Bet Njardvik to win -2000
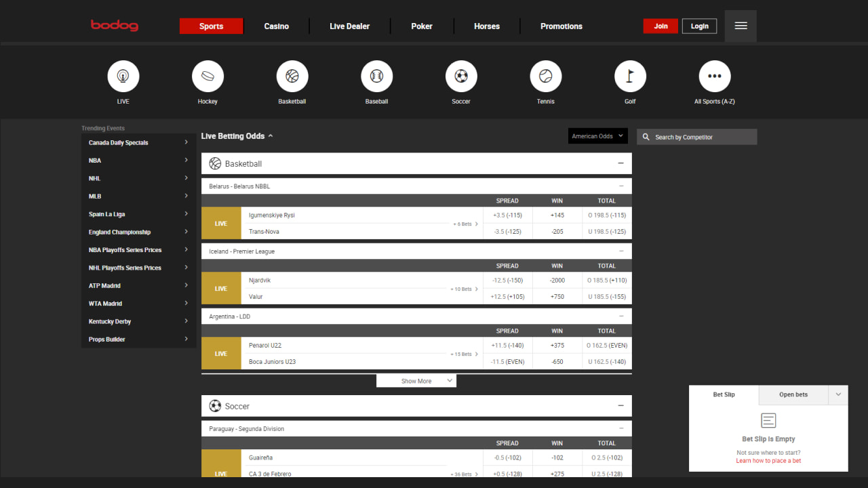Image resolution: width=868 pixels, height=488 pixels. 557,280
